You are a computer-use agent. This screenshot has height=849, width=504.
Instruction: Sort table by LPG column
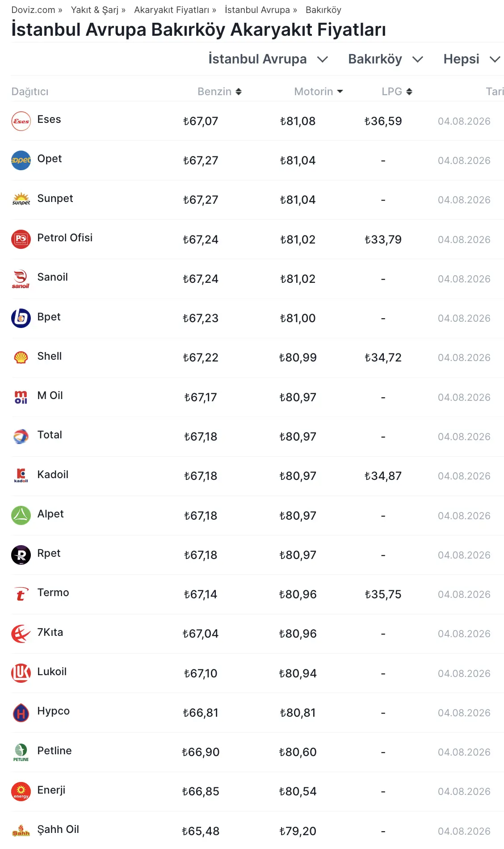(x=397, y=92)
